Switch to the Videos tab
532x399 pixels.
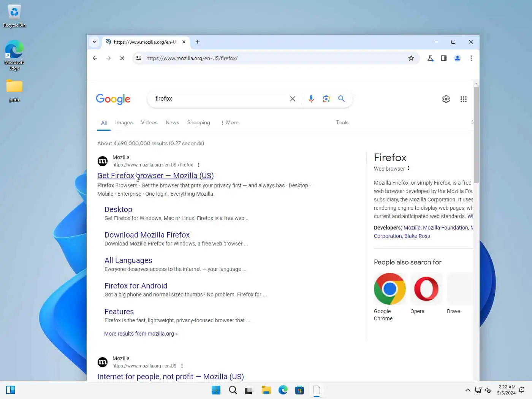point(149,122)
